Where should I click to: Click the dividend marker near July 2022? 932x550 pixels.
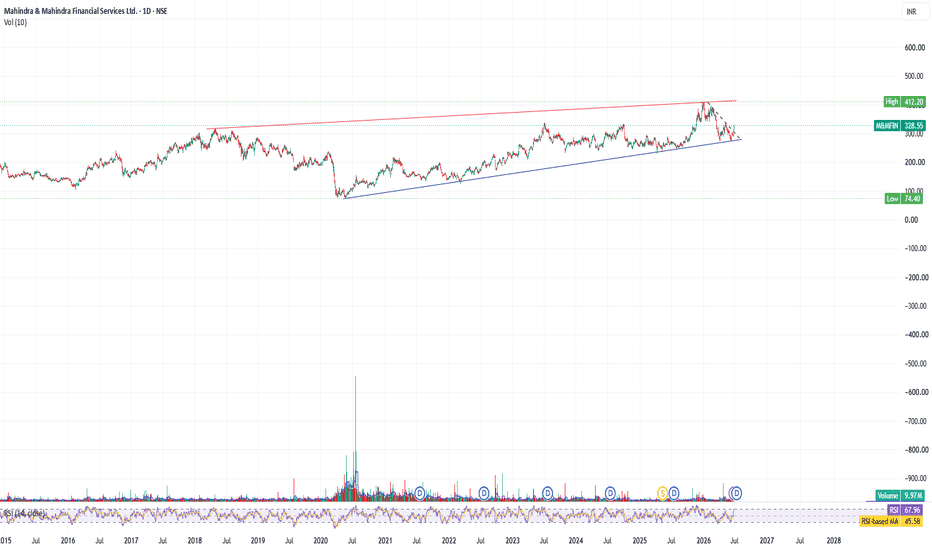click(484, 493)
